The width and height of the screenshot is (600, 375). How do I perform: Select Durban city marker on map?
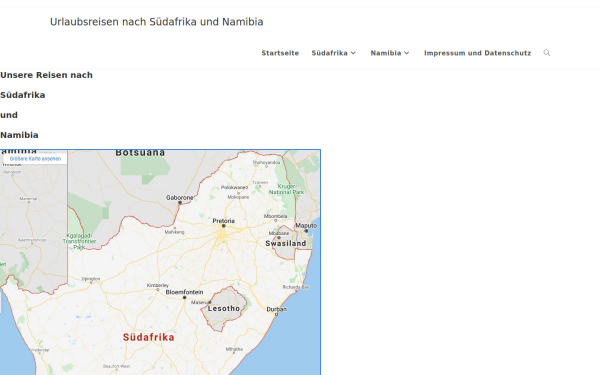click(277, 314)
